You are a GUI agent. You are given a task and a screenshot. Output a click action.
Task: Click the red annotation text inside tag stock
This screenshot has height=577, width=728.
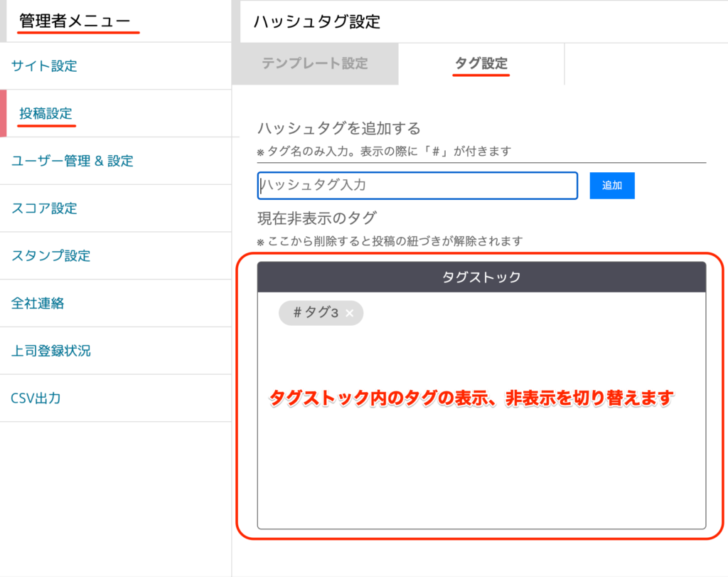coord(471,399)
